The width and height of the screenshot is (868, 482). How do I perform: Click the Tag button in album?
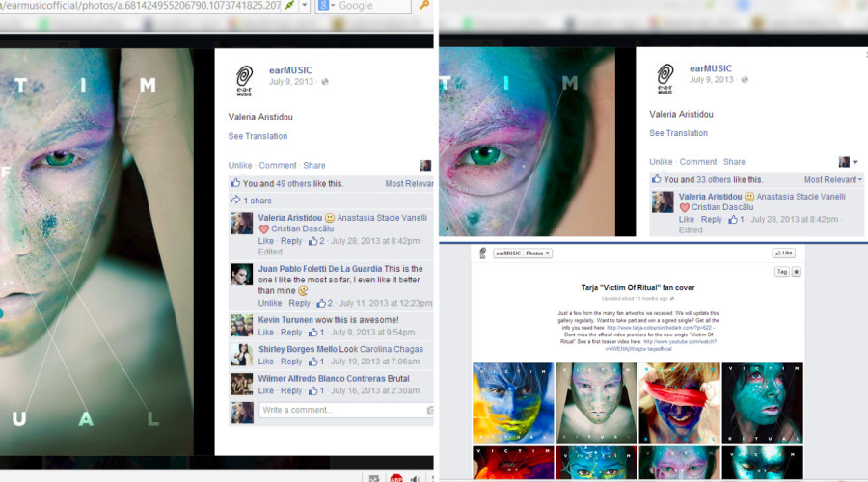click(781, 272)
